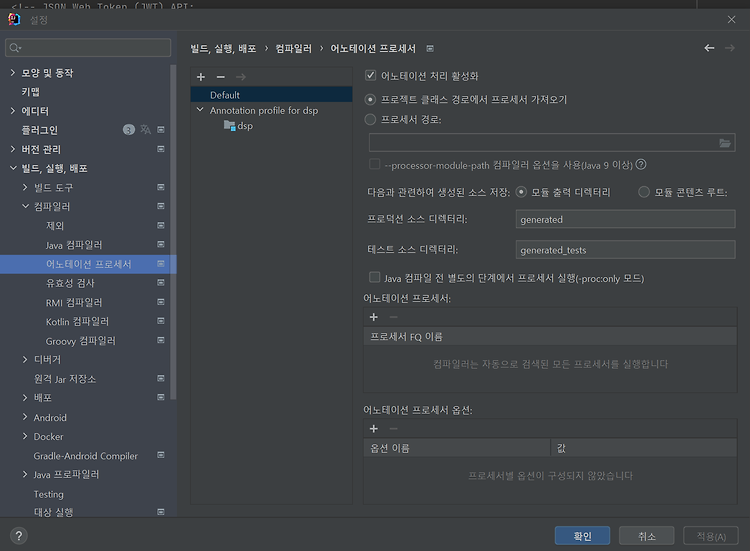Remove processor option with minus icon
Screen dimensions: 750x551
click(393, 429)
